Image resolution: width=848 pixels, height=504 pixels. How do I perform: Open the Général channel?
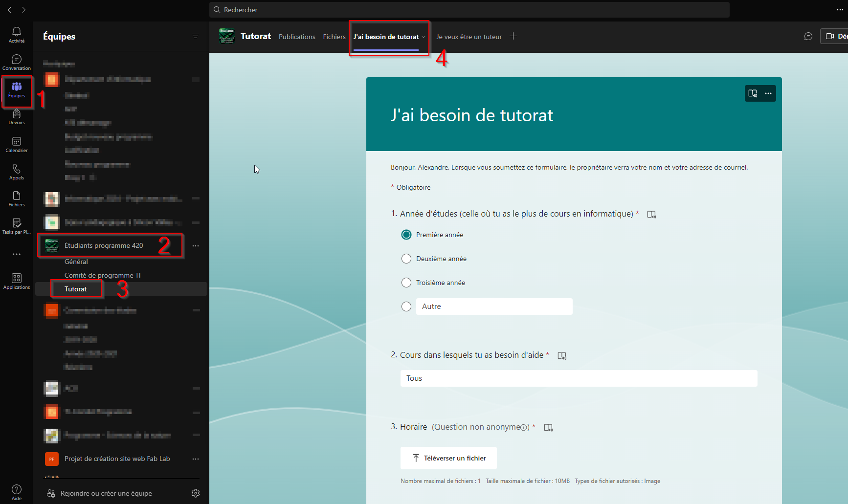(76, 262)
